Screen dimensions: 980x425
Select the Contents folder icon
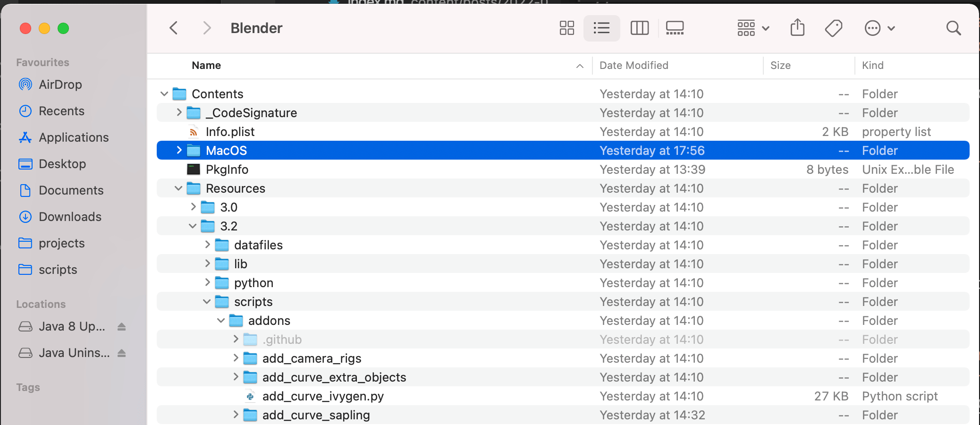(179, 94)
